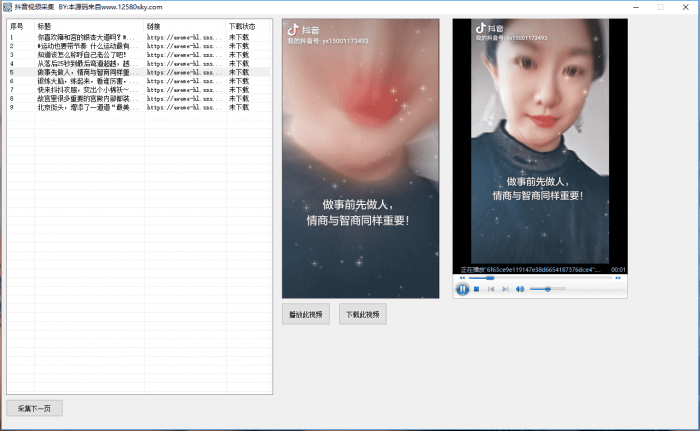Screen dimensions: 700x431
Task: Click the previous track button in player
Action: [x=491, y=289]
